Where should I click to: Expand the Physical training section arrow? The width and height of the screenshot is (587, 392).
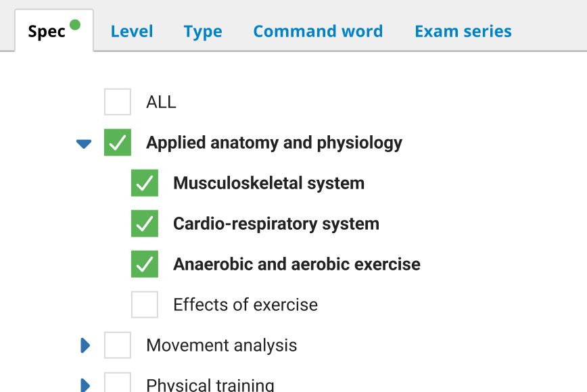click(85, 385)
